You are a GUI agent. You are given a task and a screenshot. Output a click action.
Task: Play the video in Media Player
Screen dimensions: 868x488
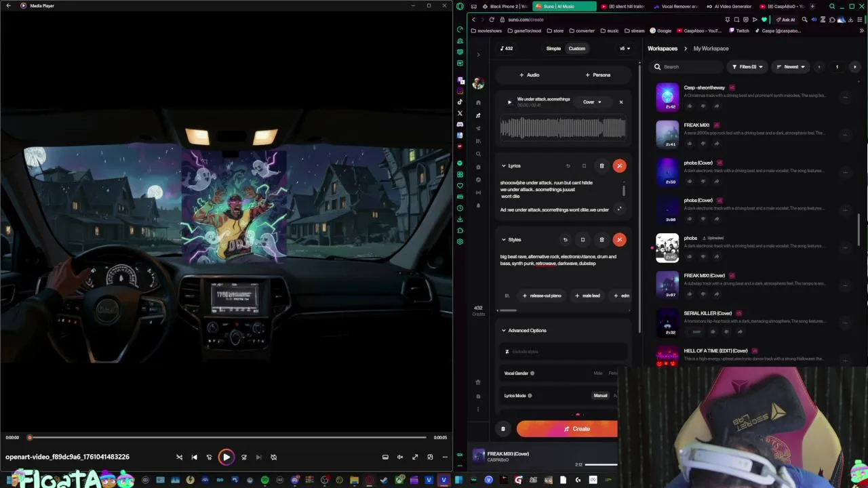pos(226,457)
